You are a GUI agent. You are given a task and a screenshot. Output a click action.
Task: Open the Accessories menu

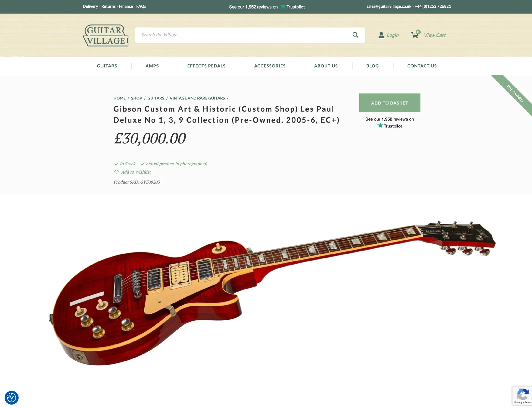coord(270,66)
